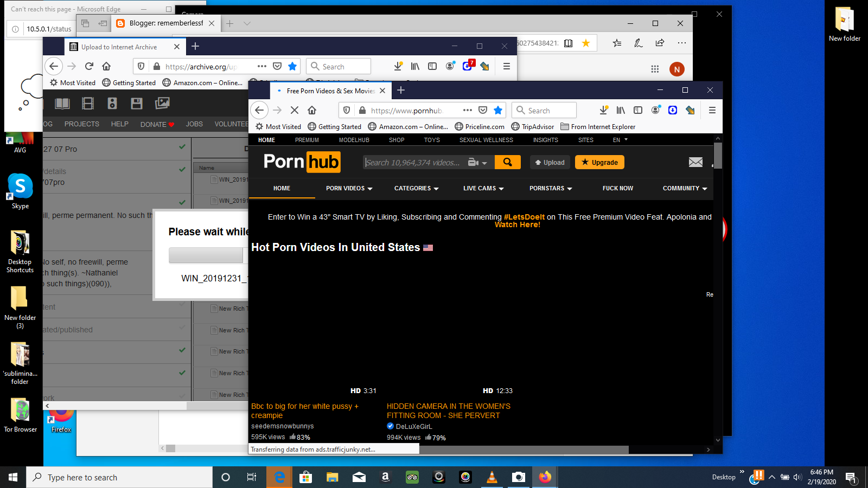Save to Pocket in the front Firefox window
This screenshot has height=488, width=868.
483,110
